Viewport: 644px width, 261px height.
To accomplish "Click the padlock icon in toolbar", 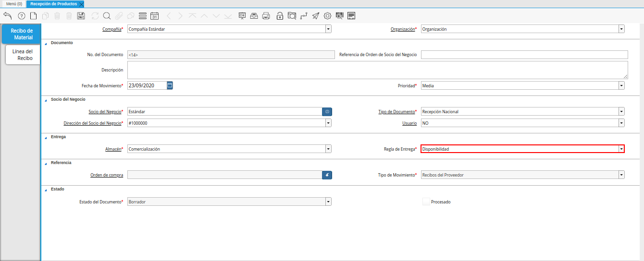I will [x=280, y=16].
